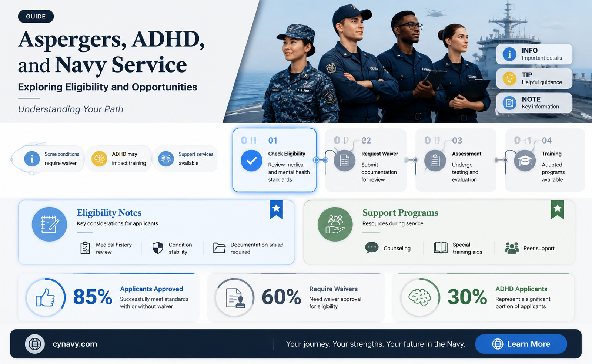Click the Counseling label
592x364 pixels.
coord(397,248)
